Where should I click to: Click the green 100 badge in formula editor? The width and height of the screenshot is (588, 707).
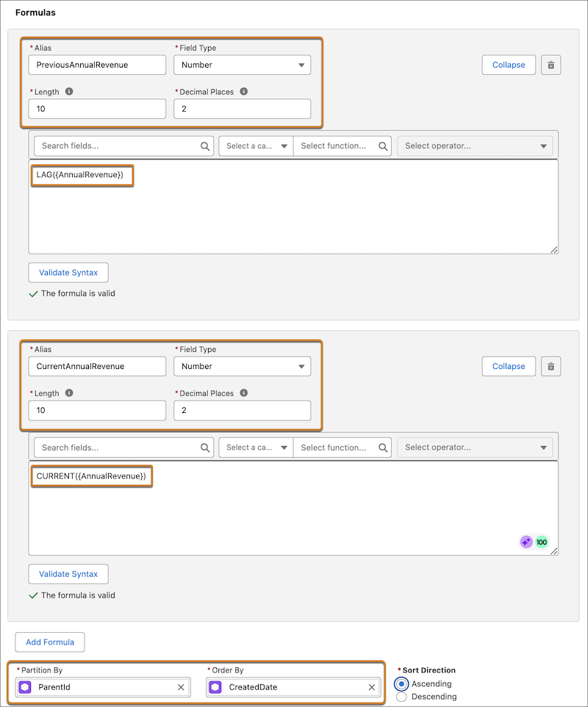pyautogui.click(x=542, y=542)
